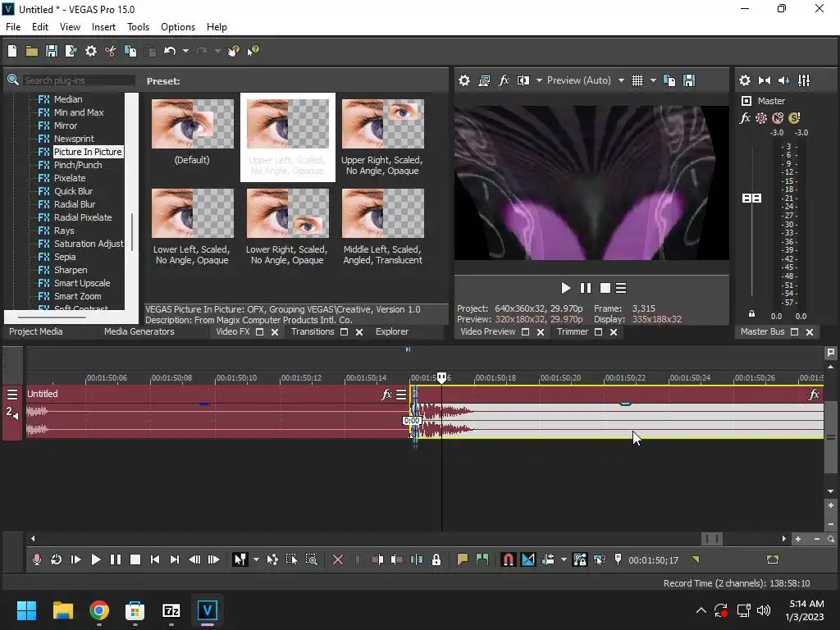
Task: Select Radial Blur in plug-in list
Action: tap(75, 204)
